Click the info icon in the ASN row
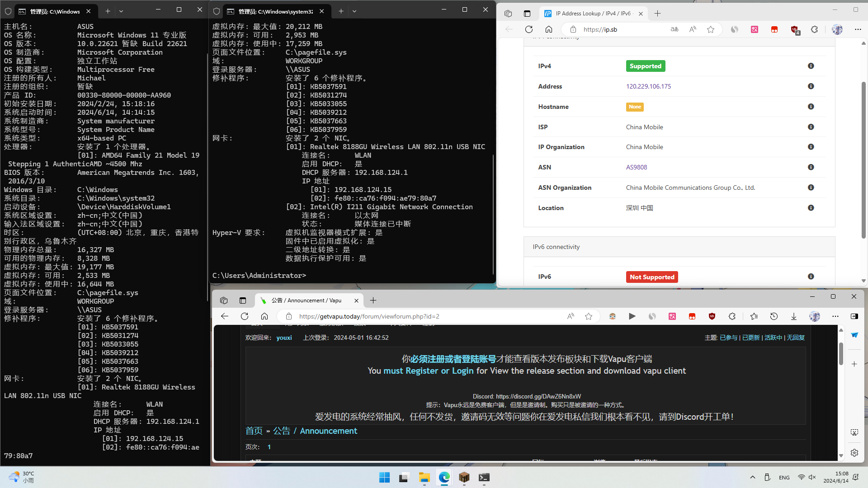This screenshot has height=488, width=868. point(811,167)
